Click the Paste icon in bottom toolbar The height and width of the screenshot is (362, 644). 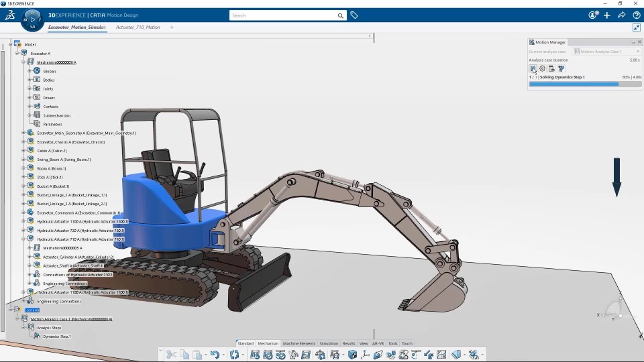point(197,355)
